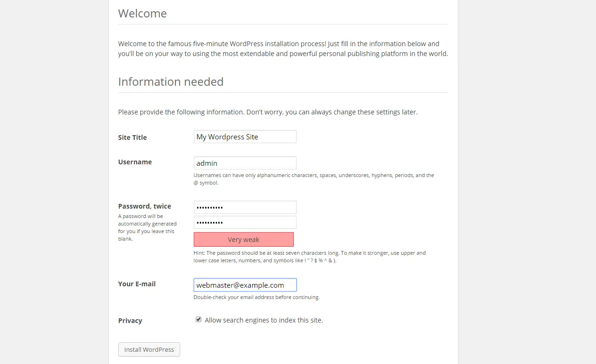Click the Install WordPress button

click(149, 349)
